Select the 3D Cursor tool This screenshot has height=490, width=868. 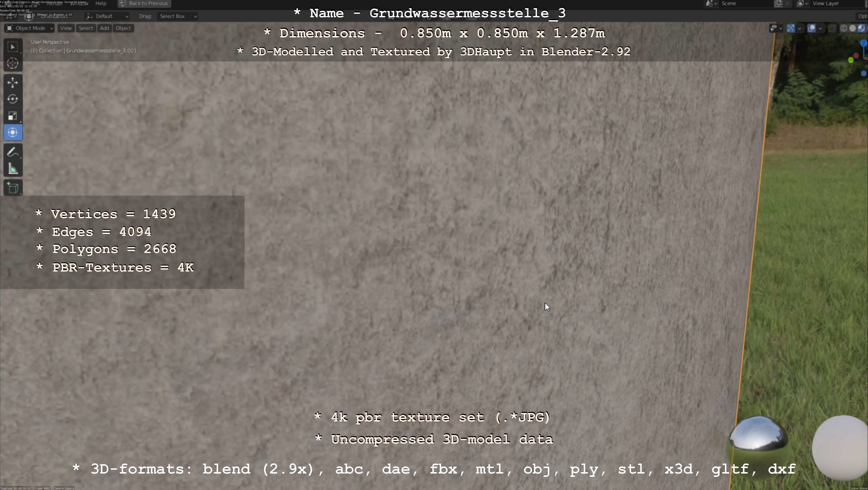click(x=13, y=63)
